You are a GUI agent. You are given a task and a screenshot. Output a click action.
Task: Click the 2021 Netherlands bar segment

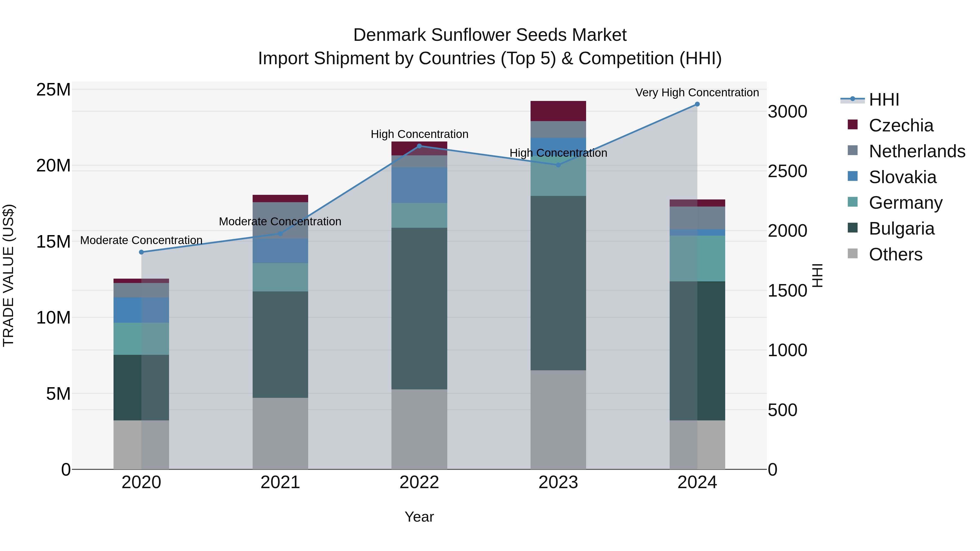pos(280,221)
